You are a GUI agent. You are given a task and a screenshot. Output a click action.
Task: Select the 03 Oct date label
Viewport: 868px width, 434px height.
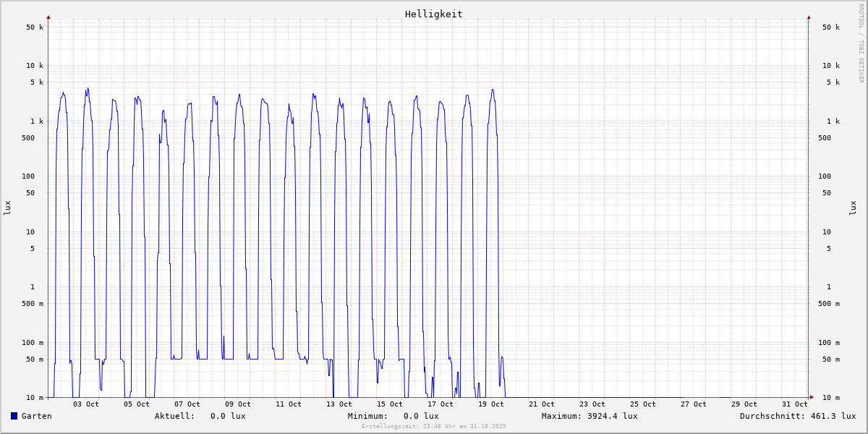point(86,404)
